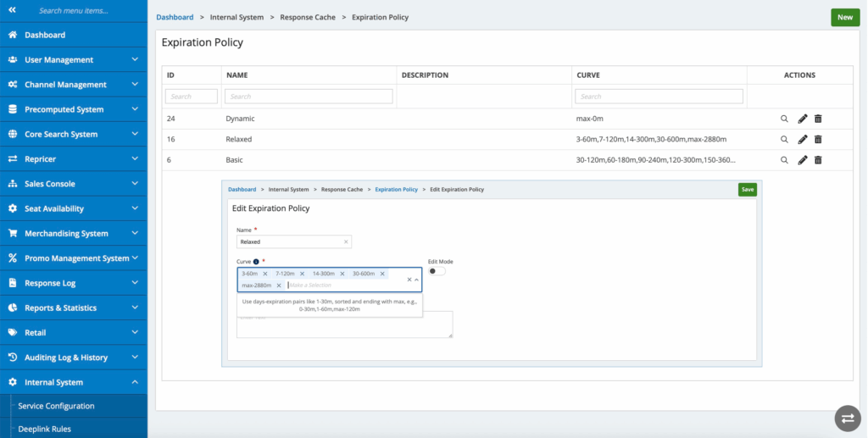This screenshot has height=438, width=868.
Task: Open the Dashboard sidebar item
Action: (x=45, y=35)
